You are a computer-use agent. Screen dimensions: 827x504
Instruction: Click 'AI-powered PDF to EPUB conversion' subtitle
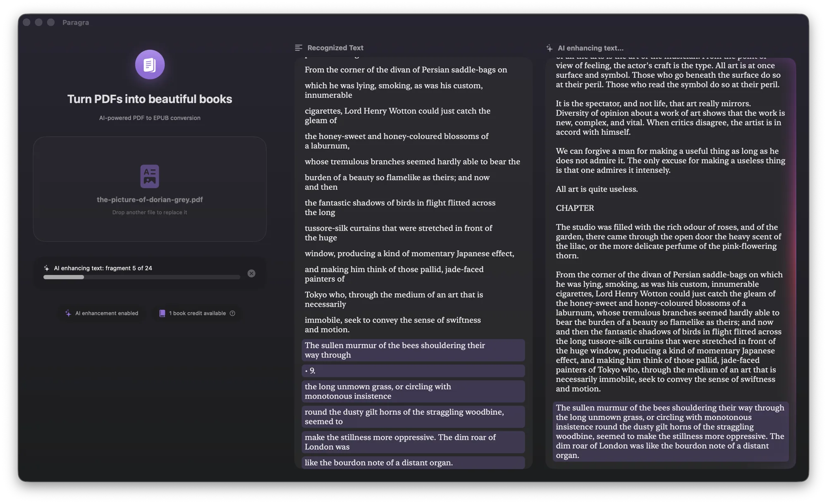[150, 118]
